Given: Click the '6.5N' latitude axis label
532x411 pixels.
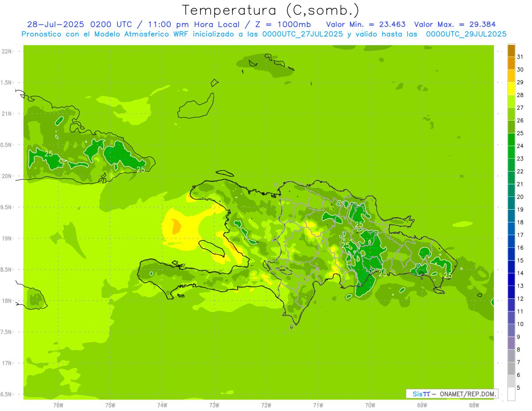Looking at the screenshot, I should [x=6, y=394].
